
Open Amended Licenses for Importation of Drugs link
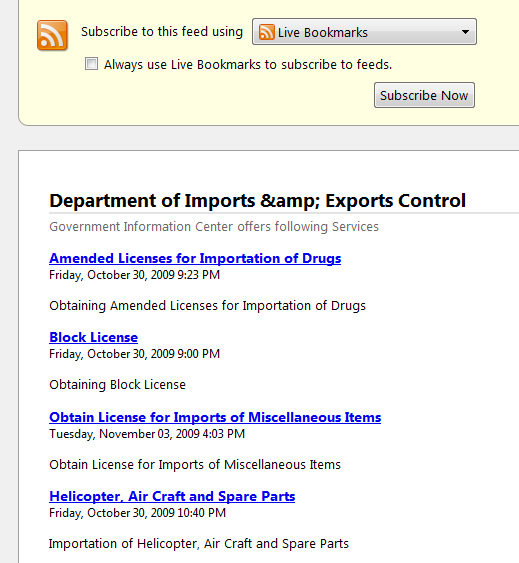click(x=195, y=258)
